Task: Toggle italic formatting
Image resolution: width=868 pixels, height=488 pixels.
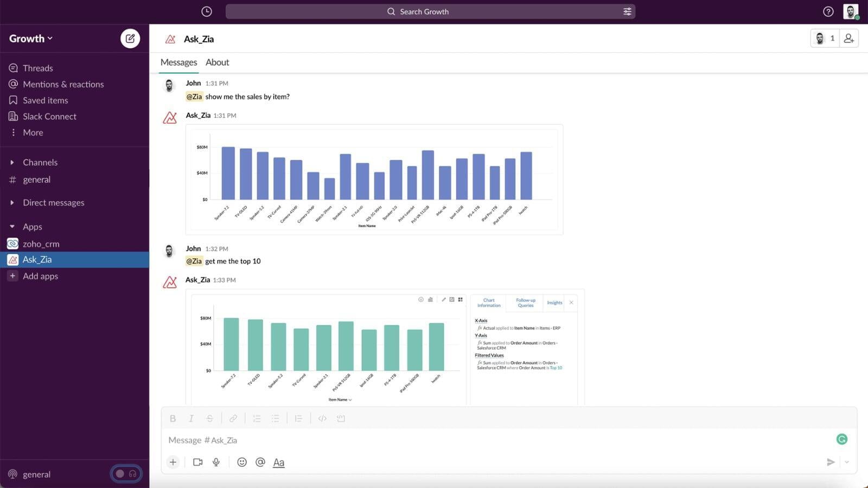Action: click(191, 419)
